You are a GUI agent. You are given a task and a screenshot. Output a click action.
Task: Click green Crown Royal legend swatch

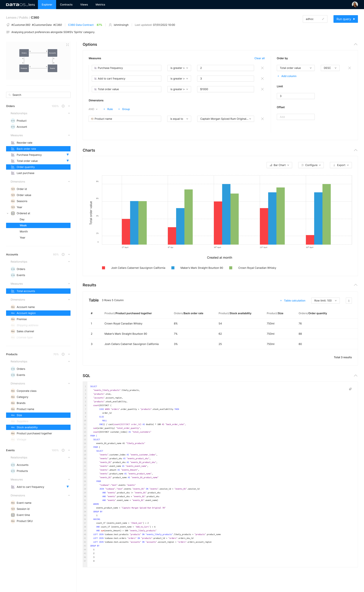point(231,268)
